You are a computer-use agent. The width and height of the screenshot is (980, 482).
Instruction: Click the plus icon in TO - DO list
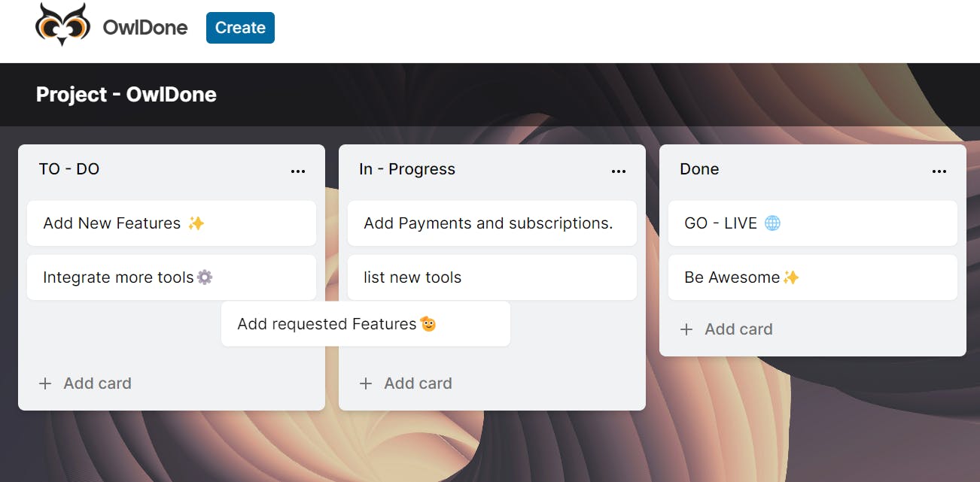(x=45, y=383)
